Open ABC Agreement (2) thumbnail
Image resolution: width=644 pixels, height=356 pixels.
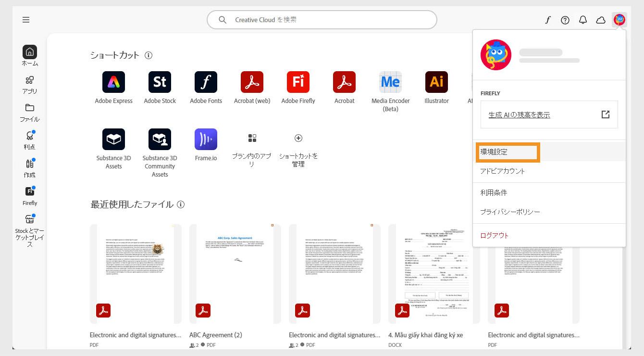click(235, 274)
